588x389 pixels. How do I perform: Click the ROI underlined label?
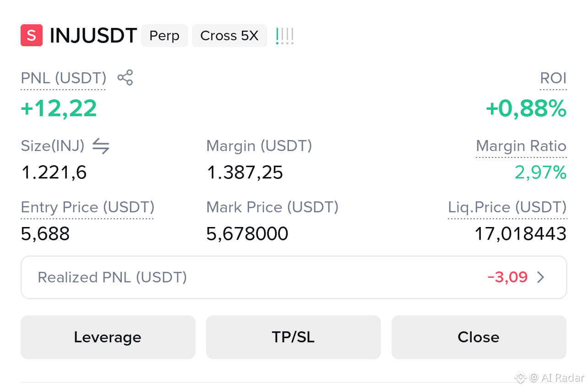point(553,78)
